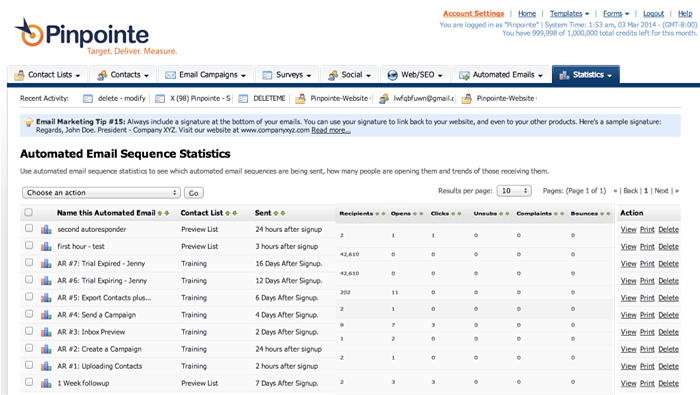Open chart icon for AR #7: Trial Expired
Screen dimensions: 700x395
46,263
